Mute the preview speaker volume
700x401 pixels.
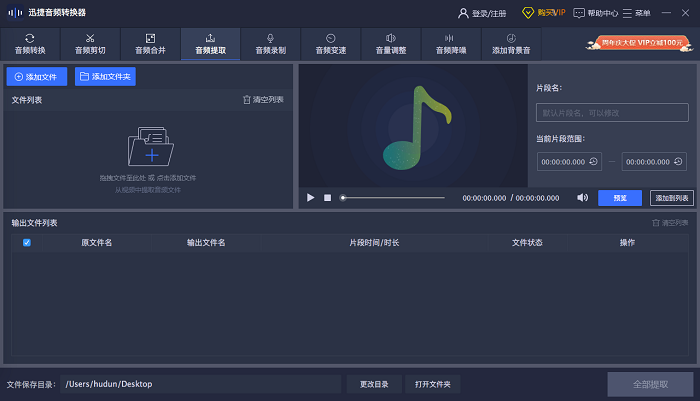582,198
